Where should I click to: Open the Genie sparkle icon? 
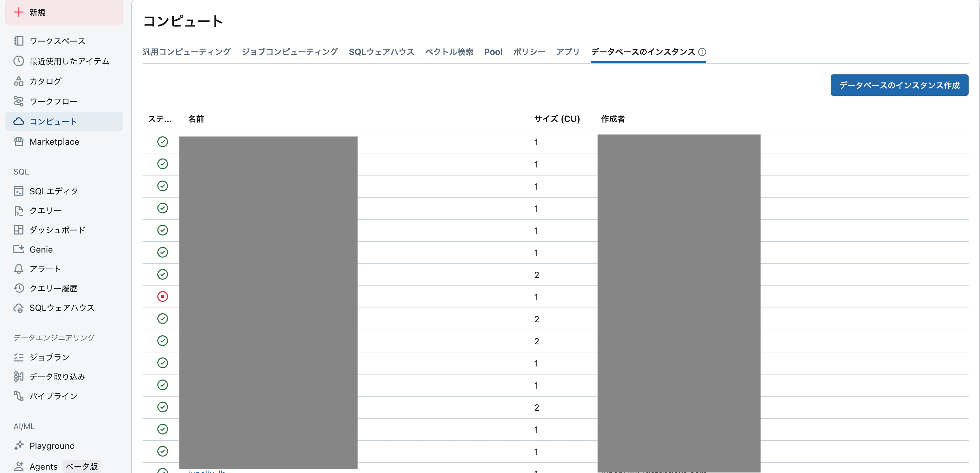click(x=19, y=249)
